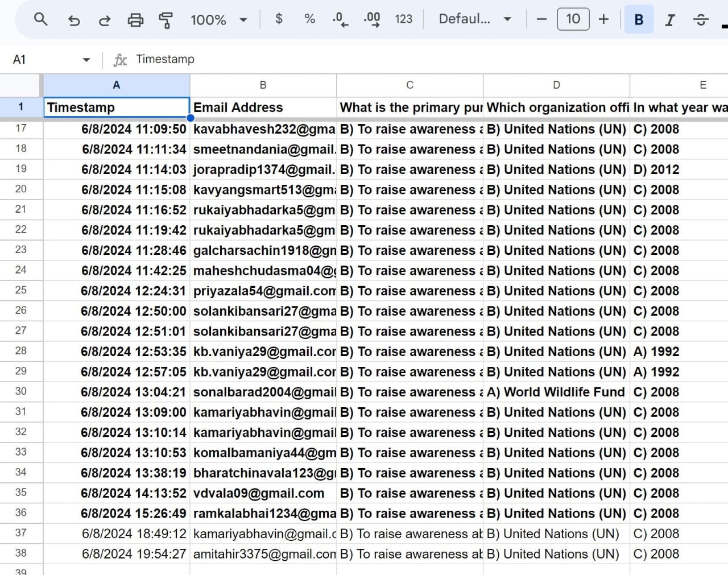Image resolution: width=728 pixels, height=575 pixels.
Task: Format as currency with dollar icon
Action: tap(279, 19)
